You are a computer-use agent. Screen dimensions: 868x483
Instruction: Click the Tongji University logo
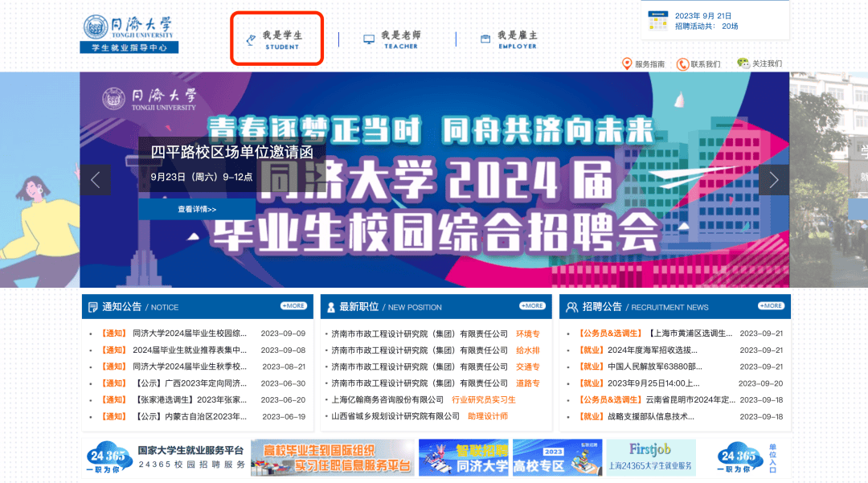[129, 31]
